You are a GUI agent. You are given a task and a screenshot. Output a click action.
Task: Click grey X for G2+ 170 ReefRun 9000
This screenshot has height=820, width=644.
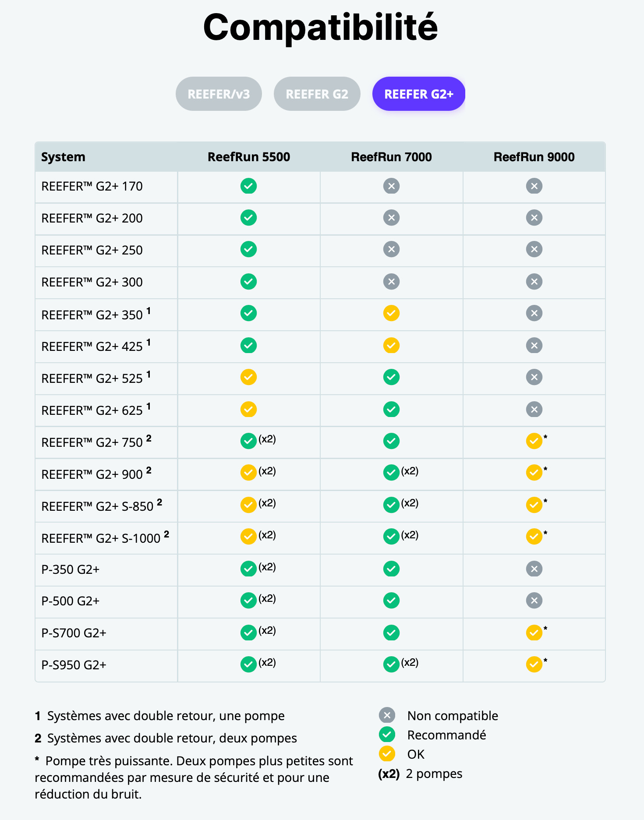tap(534, 186)
